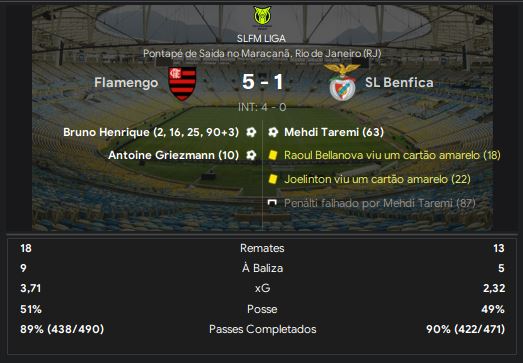The height and width of the screenshot is (363, 523).
Task: Select Mehdi Taremi goal entry
Action: point(334,132)
